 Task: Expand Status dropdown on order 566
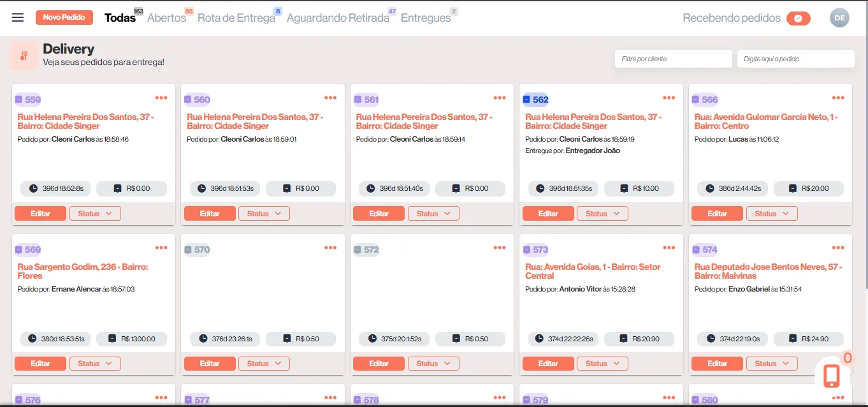(772, 214)
